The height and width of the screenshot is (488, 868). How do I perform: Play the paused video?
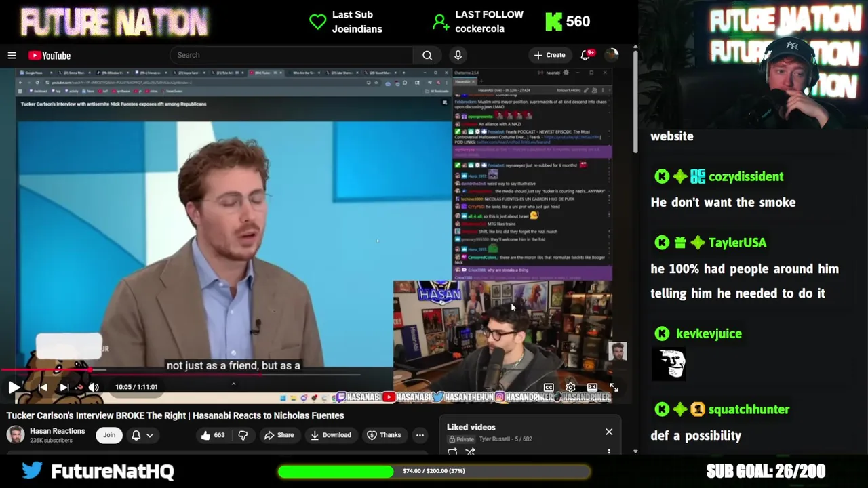(x=14, y=387)
